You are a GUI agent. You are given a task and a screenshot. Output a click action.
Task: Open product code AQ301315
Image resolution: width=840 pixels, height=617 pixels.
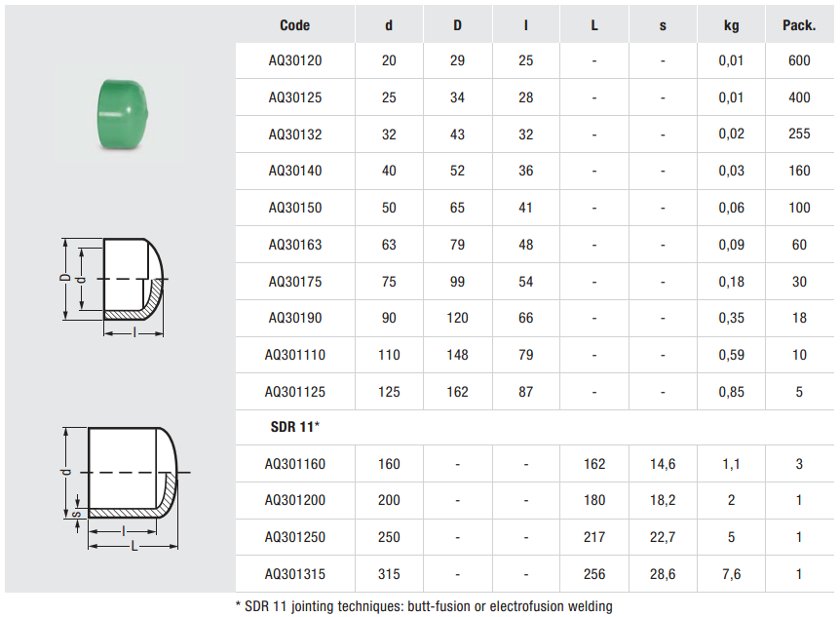[x=295, y=574]
